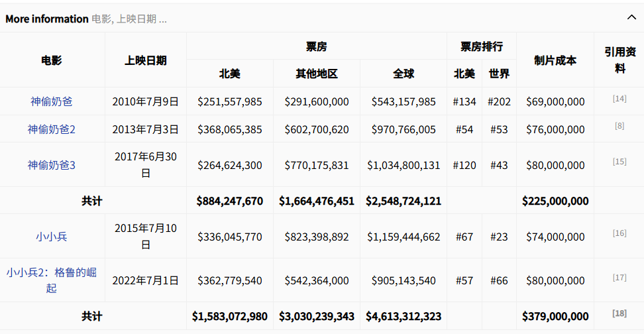Open citation reference [17]
The height and width of the screenshot is (334, 644).
coord(619,278)
